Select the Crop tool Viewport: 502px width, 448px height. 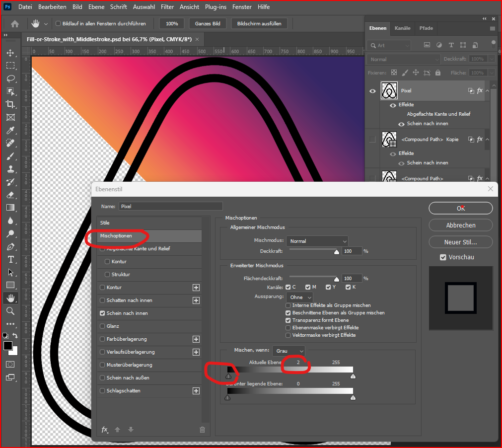coord(11,104)
